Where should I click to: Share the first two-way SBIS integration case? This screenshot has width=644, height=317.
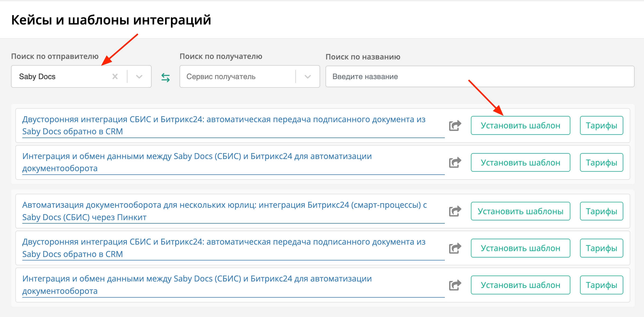pos(455,126)
